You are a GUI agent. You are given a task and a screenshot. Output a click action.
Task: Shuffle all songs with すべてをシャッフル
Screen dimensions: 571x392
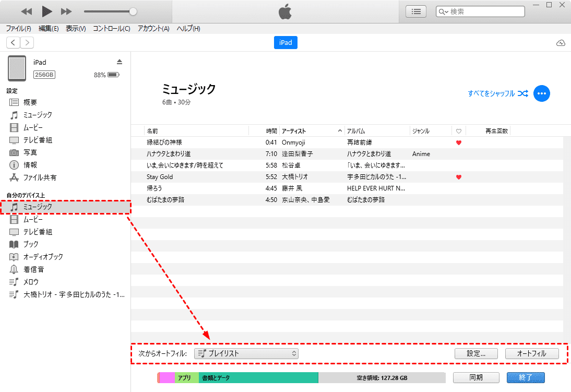[498, 93]
